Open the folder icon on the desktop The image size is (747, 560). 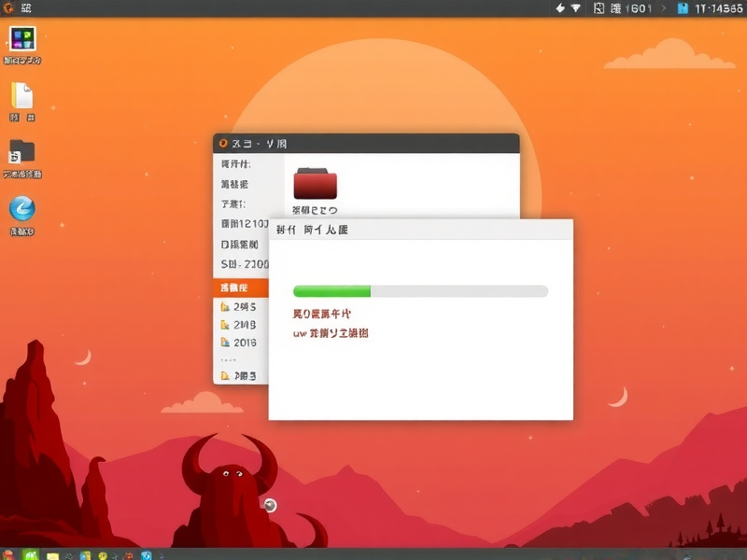coord(21,153)
